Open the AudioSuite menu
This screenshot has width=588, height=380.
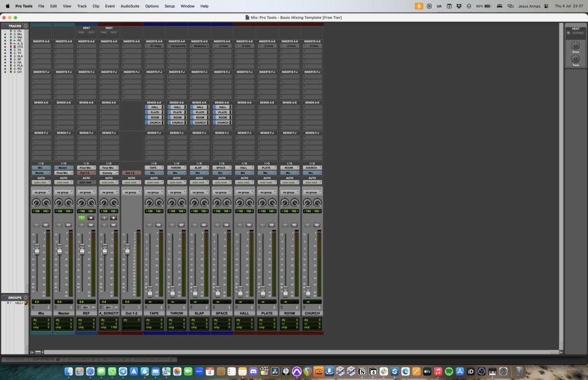[x=130, y=6]
